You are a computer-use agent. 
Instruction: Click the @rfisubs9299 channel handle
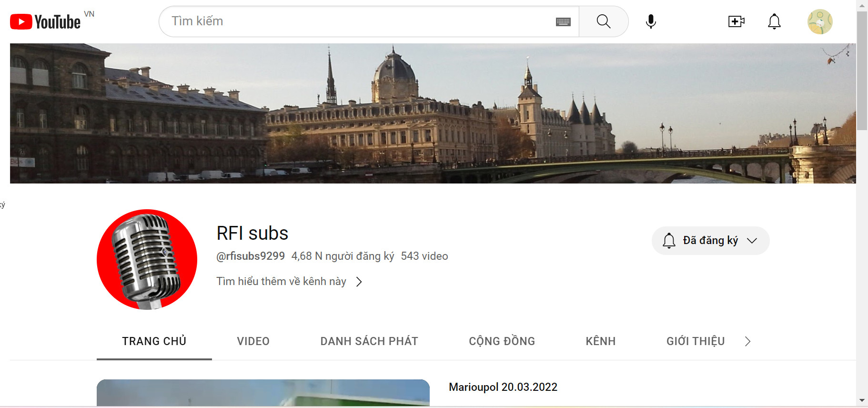(251, 256)
